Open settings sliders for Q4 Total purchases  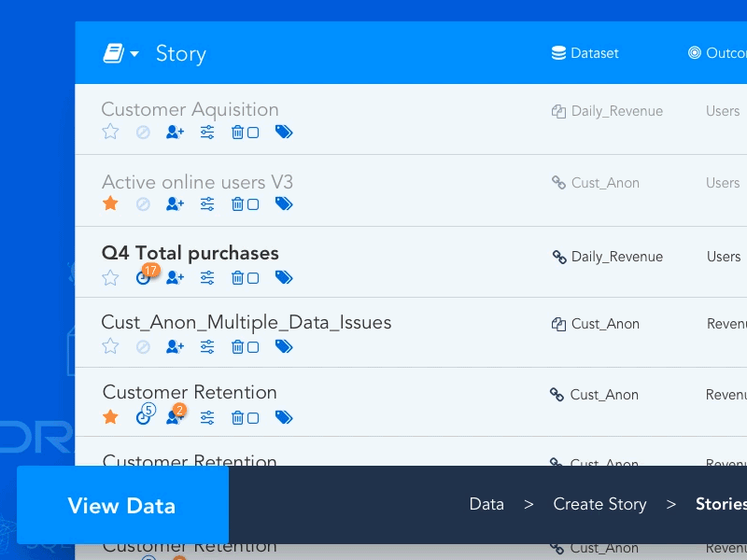(x=207, y=277)
